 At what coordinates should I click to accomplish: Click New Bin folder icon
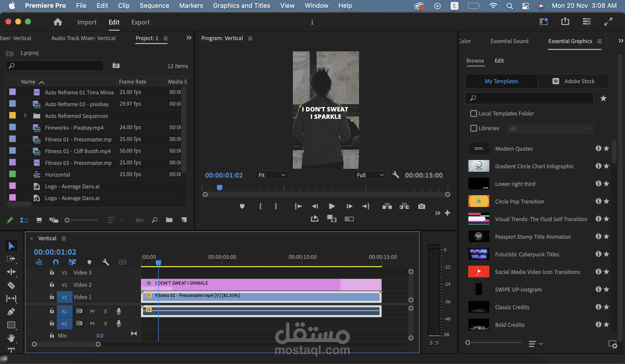[x=169, y=220]
